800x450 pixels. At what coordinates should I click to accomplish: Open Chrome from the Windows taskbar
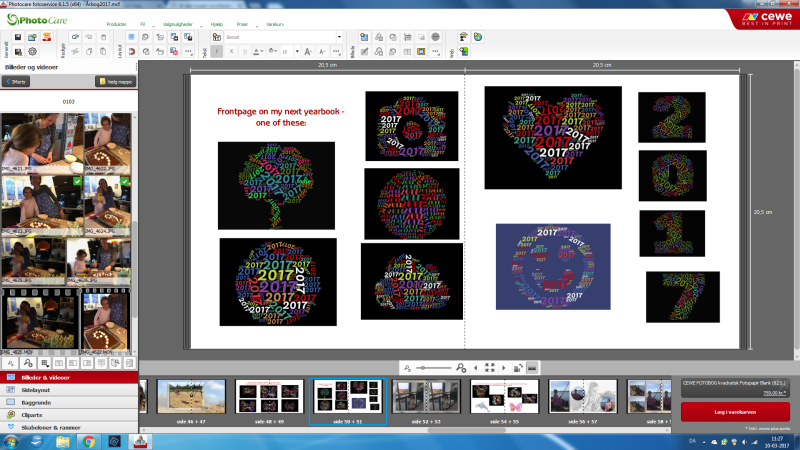pos(89,441)
